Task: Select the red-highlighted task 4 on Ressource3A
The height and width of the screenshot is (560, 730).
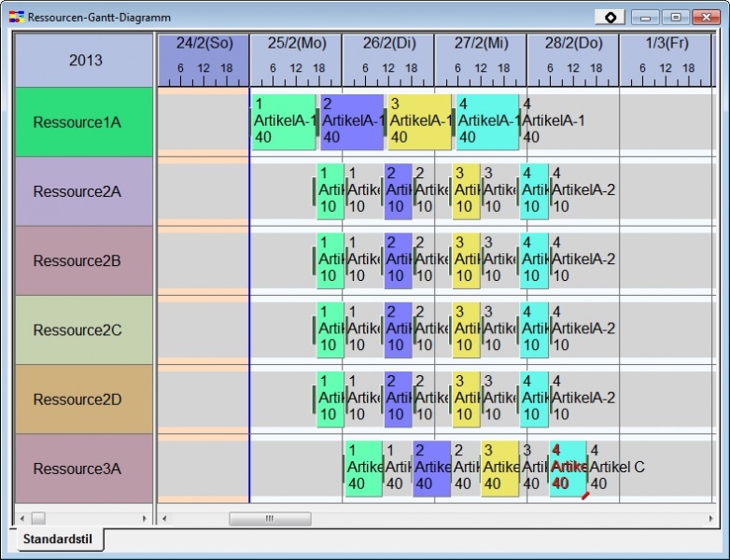Action: pos(569,468)
